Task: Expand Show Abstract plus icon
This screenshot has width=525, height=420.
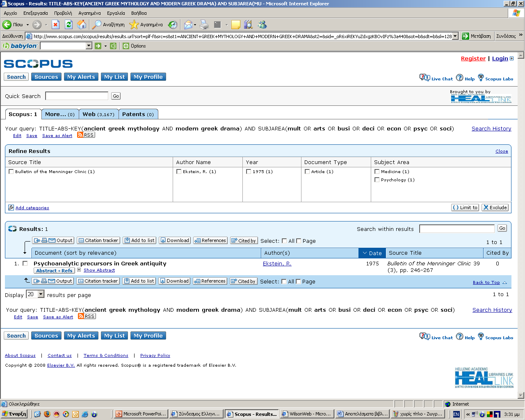Action: (79, 270)
